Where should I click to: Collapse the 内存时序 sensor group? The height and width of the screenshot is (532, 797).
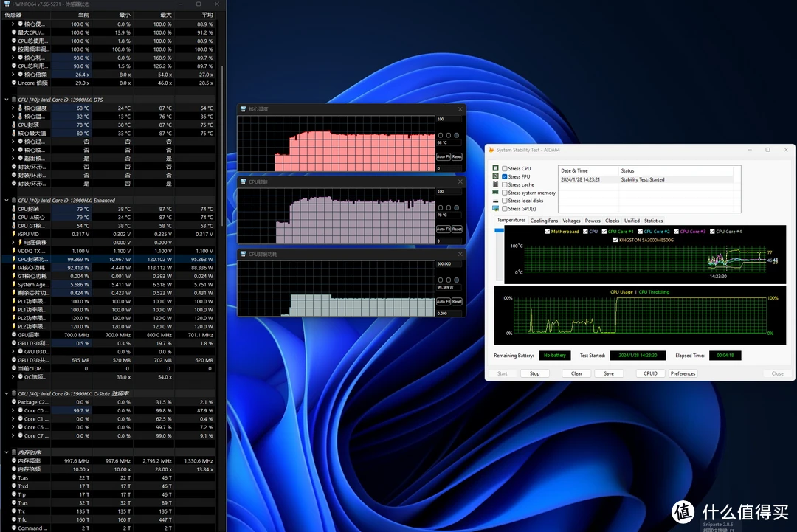6,452
